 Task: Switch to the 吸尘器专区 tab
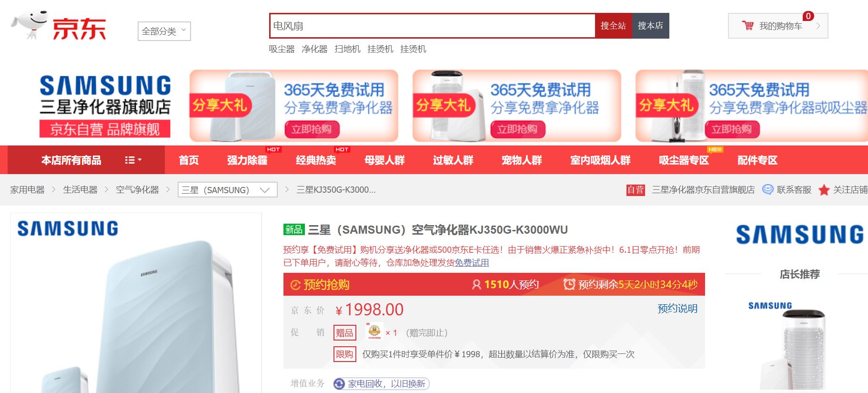[x=684, y=160]
